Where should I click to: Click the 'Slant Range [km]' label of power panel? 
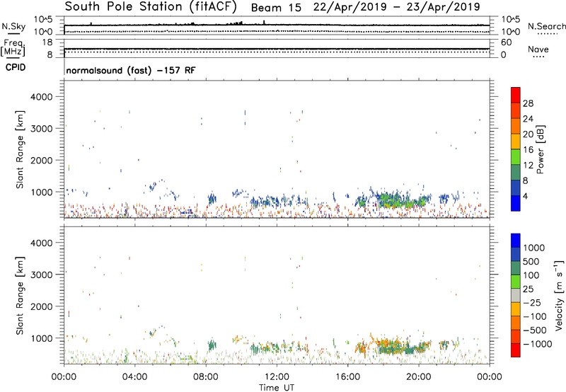[x=20, y=149]
